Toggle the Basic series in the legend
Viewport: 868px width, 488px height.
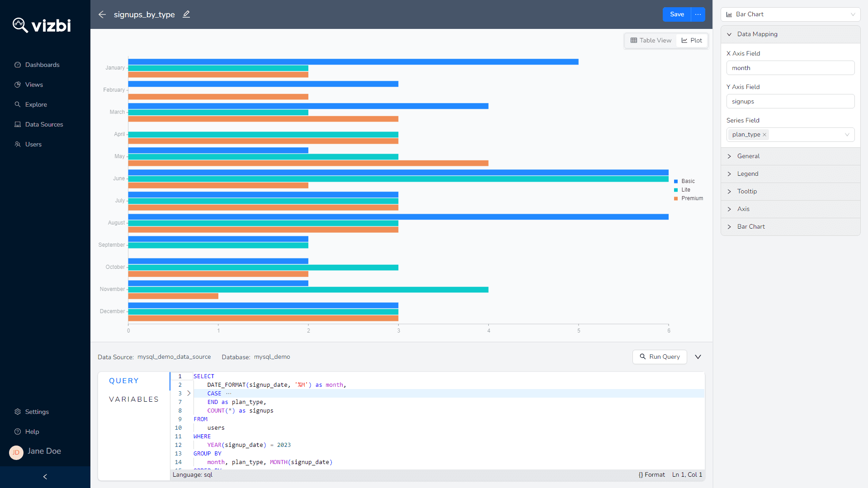[684, 181]
